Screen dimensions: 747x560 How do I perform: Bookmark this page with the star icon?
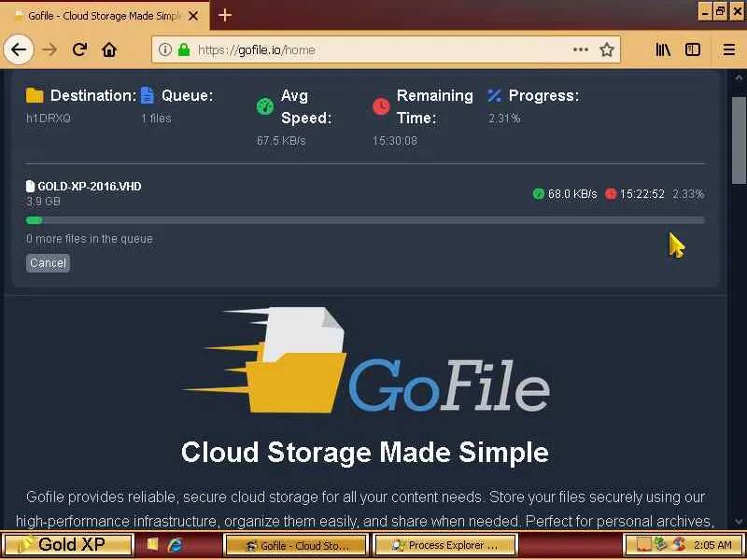[606, 49]
